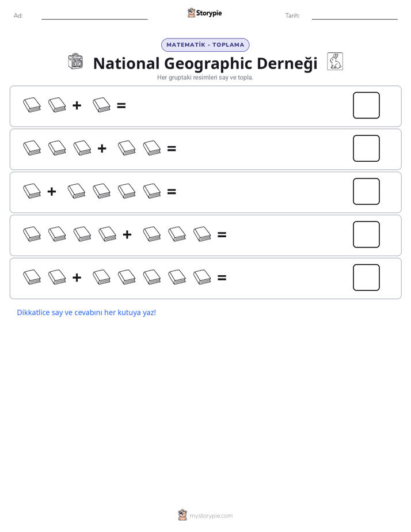Click the blue Dikkatlice say instruction text
The image size is (411, 532).
(x=86, y=313)
